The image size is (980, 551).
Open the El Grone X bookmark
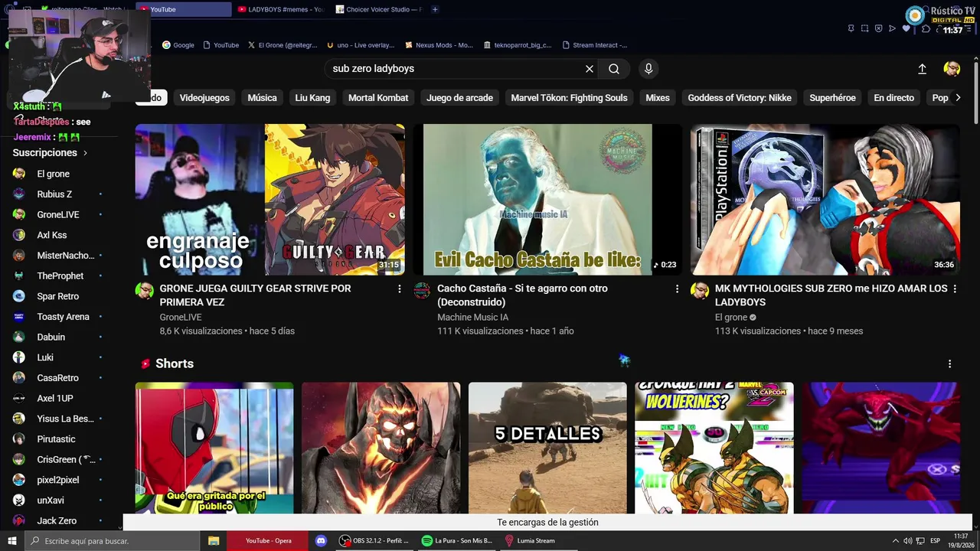[283, 45]
